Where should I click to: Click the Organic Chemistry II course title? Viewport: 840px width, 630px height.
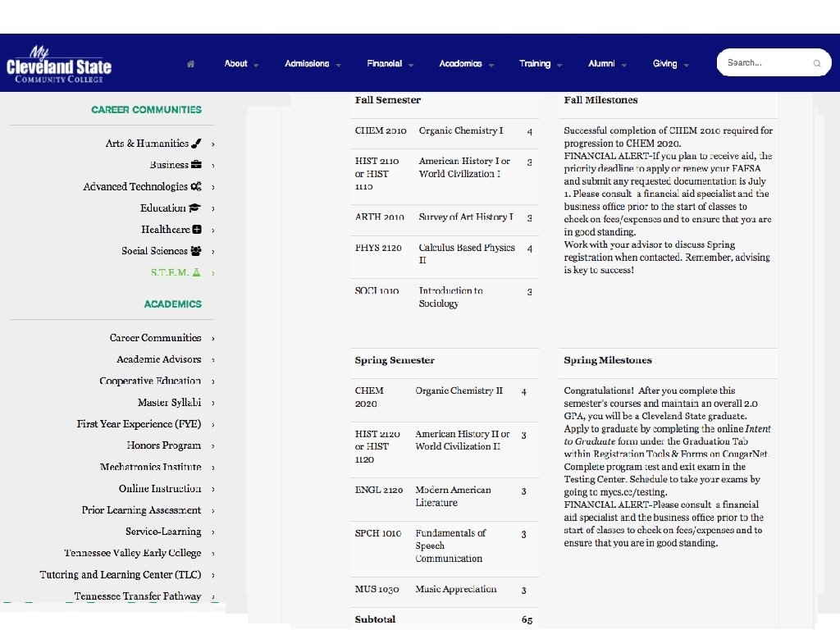459,390
